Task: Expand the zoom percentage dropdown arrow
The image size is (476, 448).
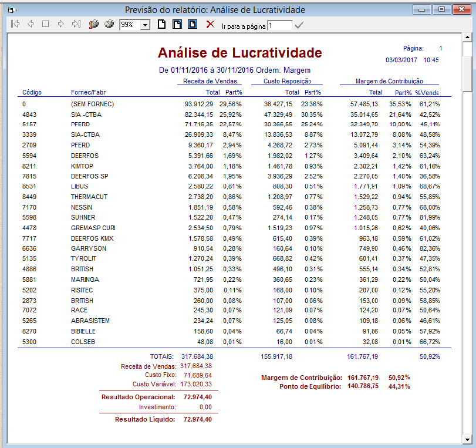Action: click(x=145, y=25)
